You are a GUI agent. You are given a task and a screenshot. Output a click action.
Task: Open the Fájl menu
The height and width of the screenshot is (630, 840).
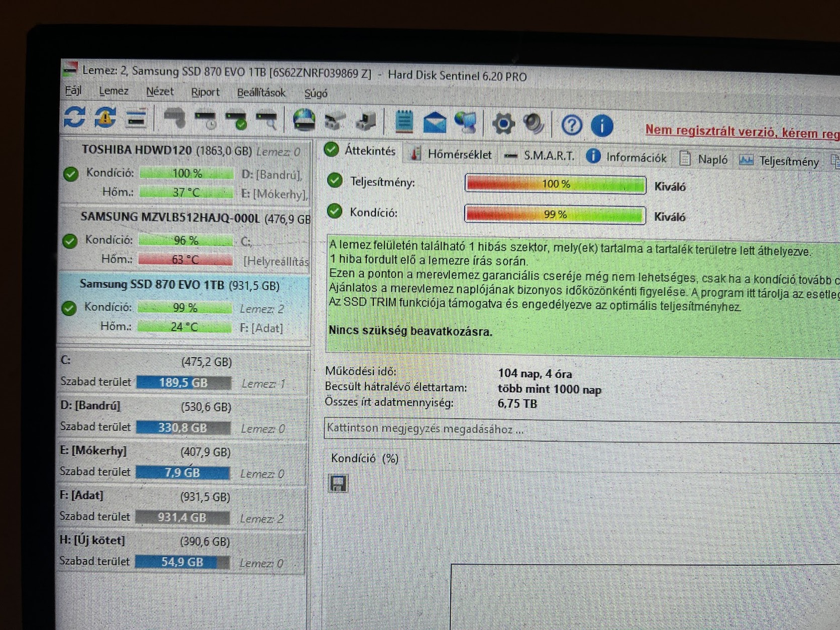tap(73, 90)
